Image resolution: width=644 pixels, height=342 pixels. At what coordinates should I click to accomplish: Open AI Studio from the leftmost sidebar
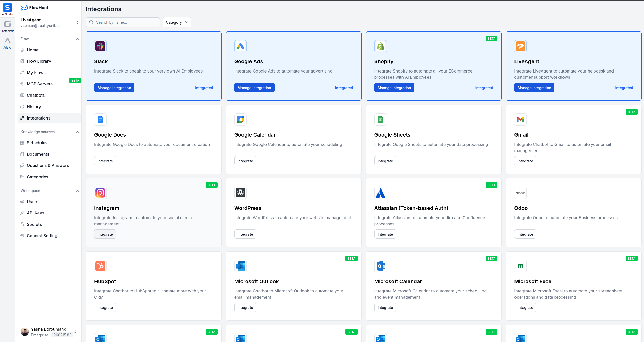click(7, 8)
